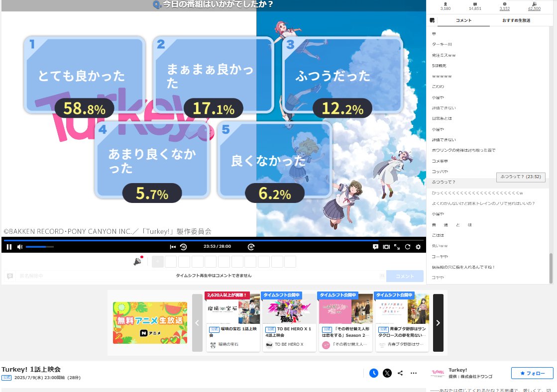Click the poll option ふつうだった

coord(342,75)
